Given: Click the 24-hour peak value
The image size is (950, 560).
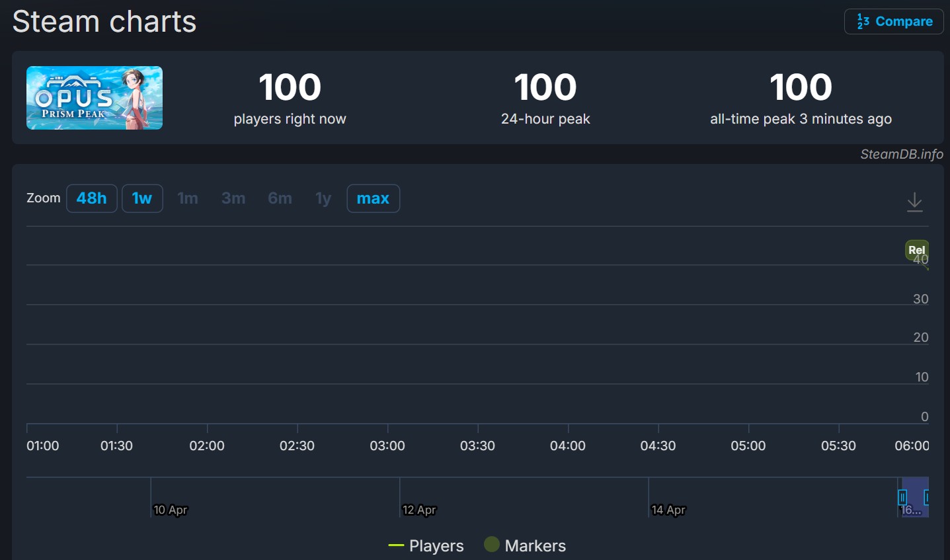Looking at the screenshot, I should (545, 87).
